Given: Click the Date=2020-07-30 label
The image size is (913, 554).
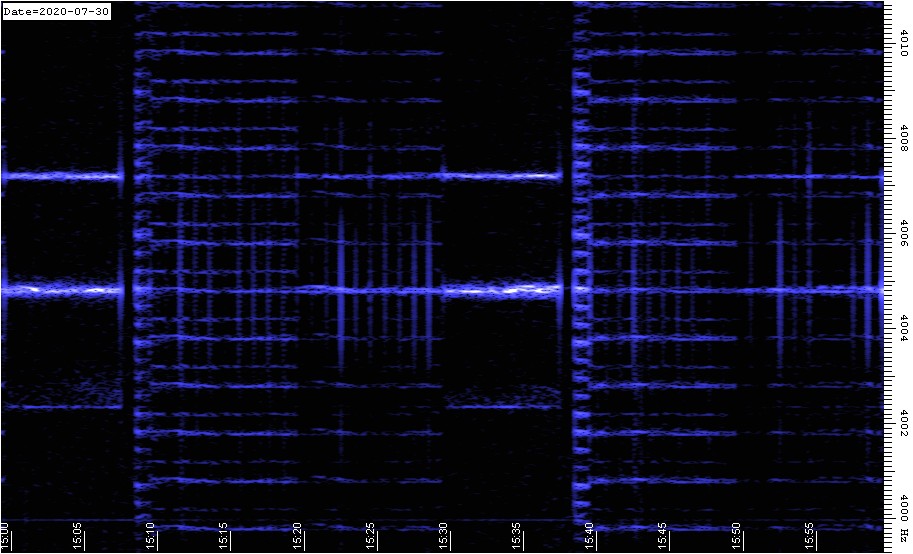Looking at the screenshot, I should (x=56, y=12).
